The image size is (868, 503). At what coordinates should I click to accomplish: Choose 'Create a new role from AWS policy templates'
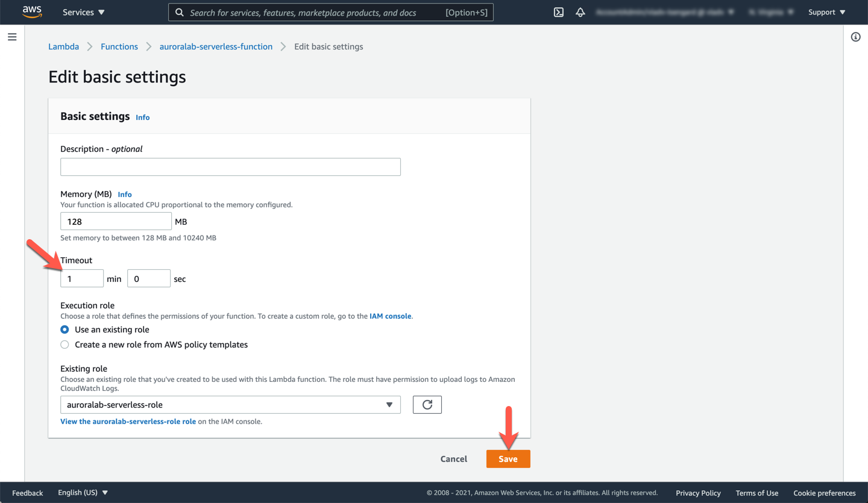click(64, 345)
